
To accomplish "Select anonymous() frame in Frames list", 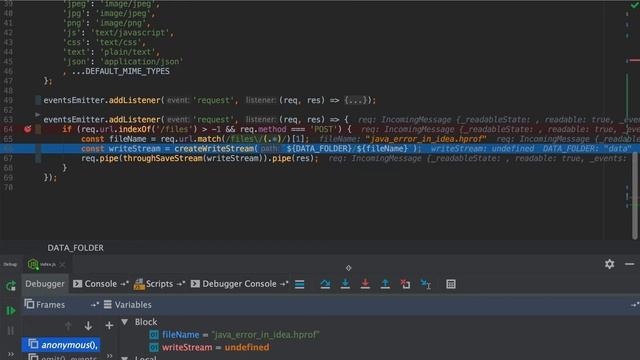I will (61, 345).
